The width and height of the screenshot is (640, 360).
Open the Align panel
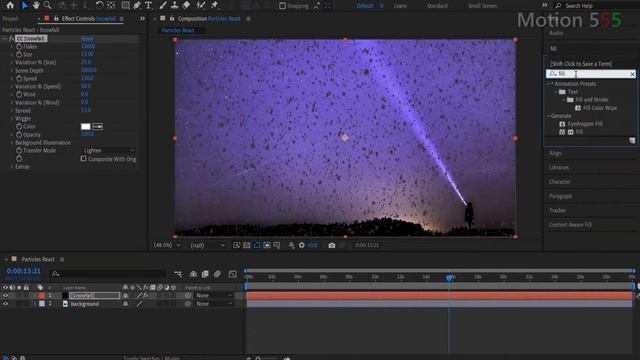555,153
